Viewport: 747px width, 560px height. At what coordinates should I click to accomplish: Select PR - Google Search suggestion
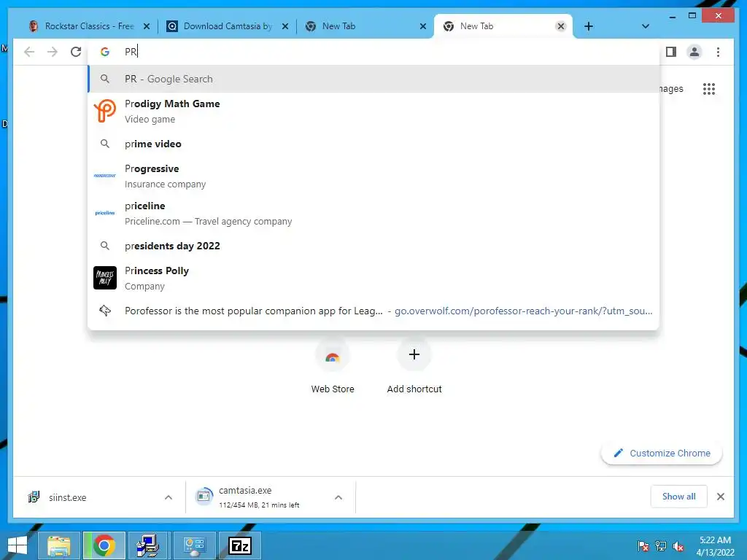[373, 79]
